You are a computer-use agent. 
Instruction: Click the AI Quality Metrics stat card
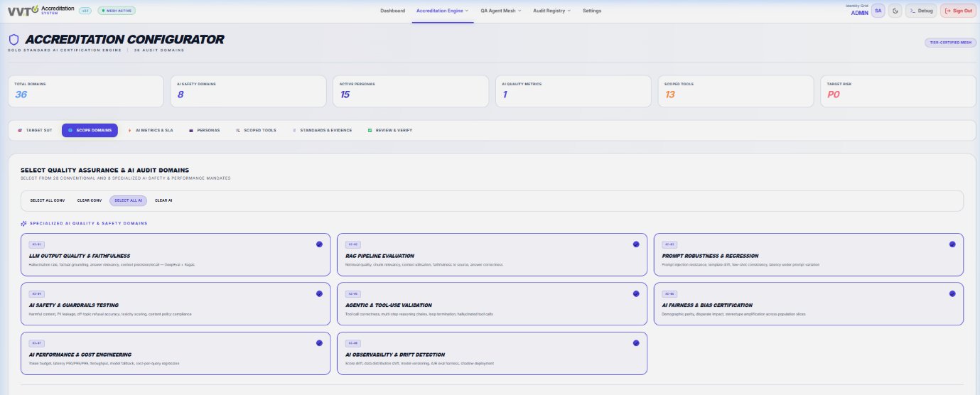tap(573, 91)
